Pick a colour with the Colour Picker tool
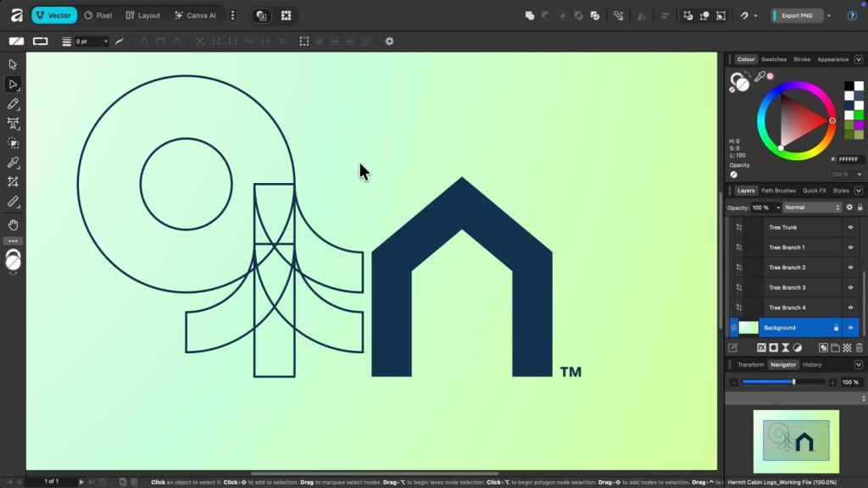 [x=13, y=163]
